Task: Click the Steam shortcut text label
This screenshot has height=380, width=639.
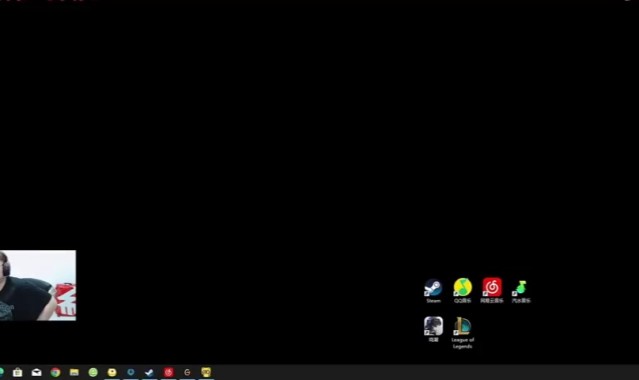Action: click(433, 300)
